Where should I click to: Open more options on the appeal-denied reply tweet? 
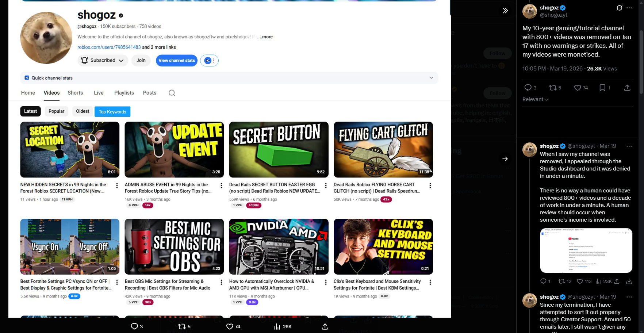pyautogui.click(x=629, y=146)
